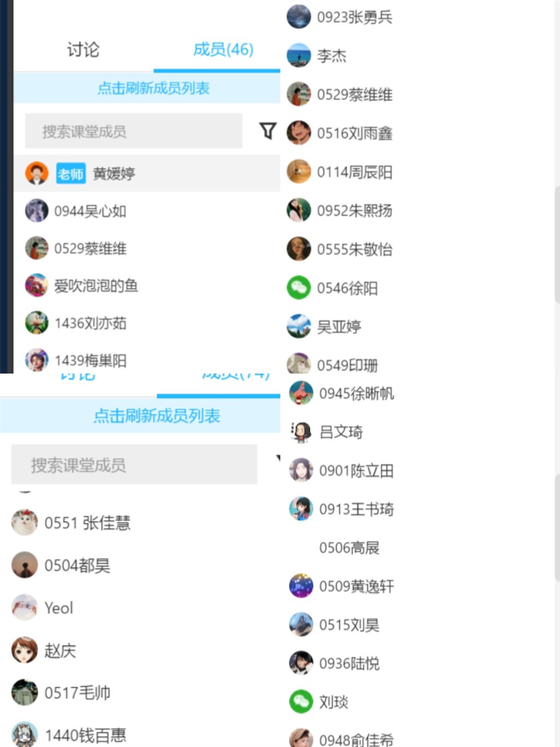Image resolution: width=560 pixels, height=747 pixels.
Task: Select member 0506高展
Action: tap(349, 548)
